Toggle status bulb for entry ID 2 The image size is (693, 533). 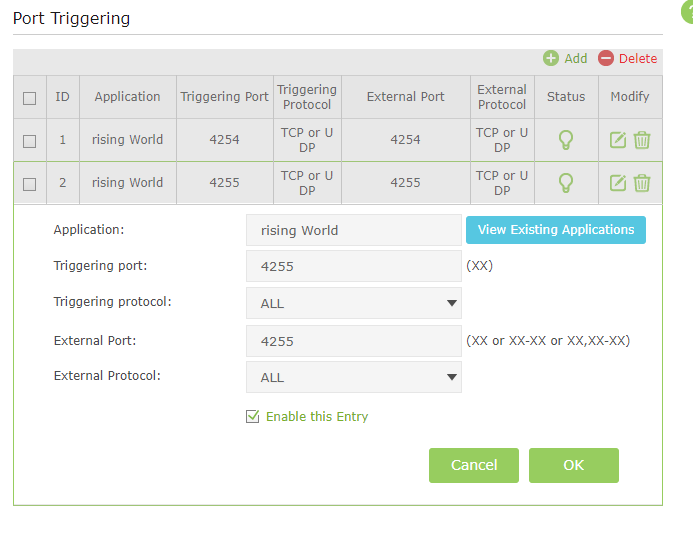[566, 183]
